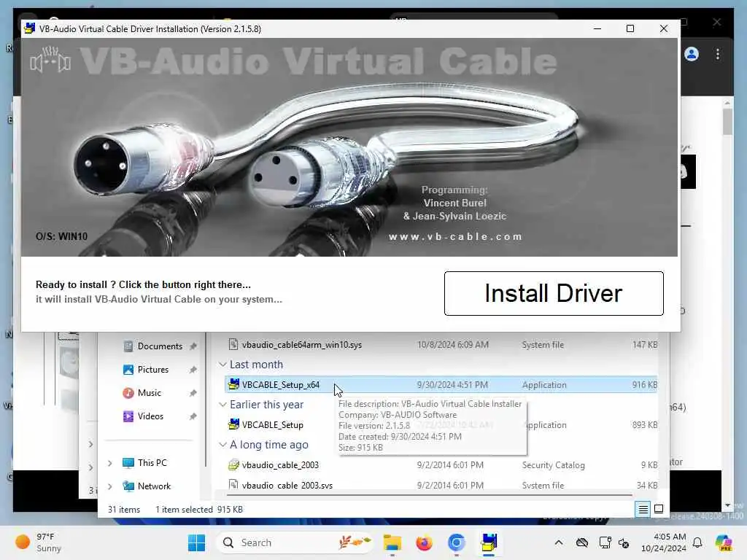Open the browser three-dot menu
This screenshot has width=747, height=560.
point(718,54)
